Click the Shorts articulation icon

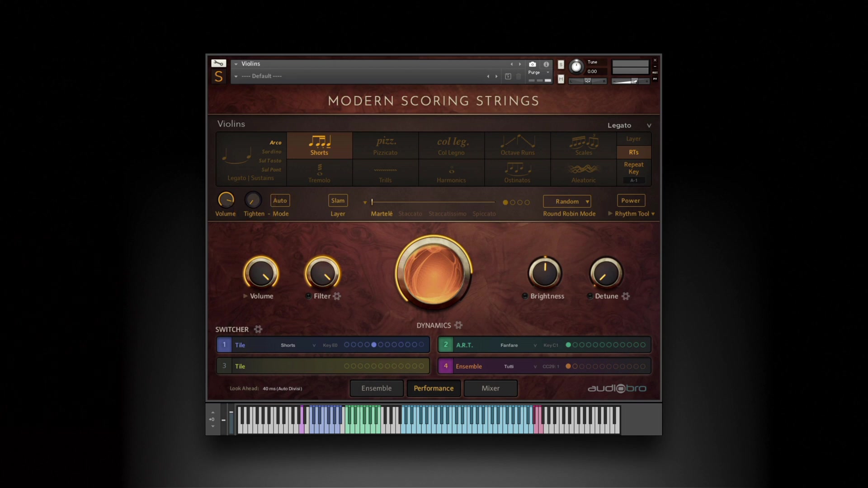pyautogui.click(x=320, y=145)
